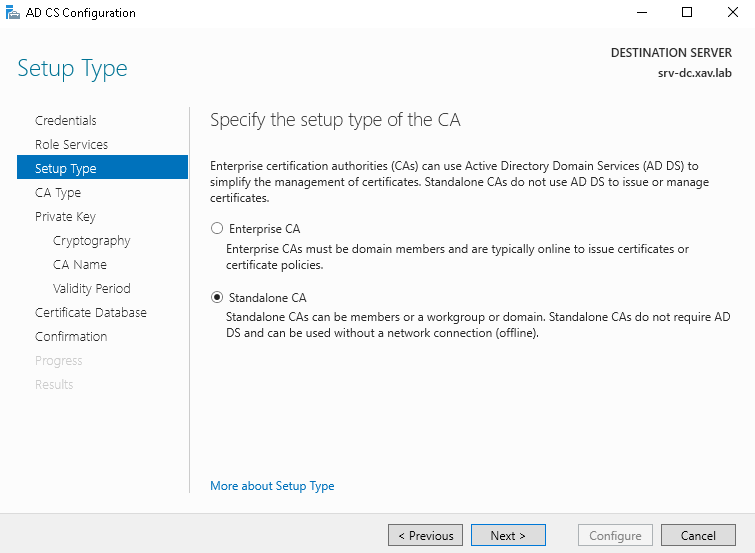Go to the Validity Period sub-step
Screen dimensions: 755x553
pyautogui.click(x=92, y=289)
